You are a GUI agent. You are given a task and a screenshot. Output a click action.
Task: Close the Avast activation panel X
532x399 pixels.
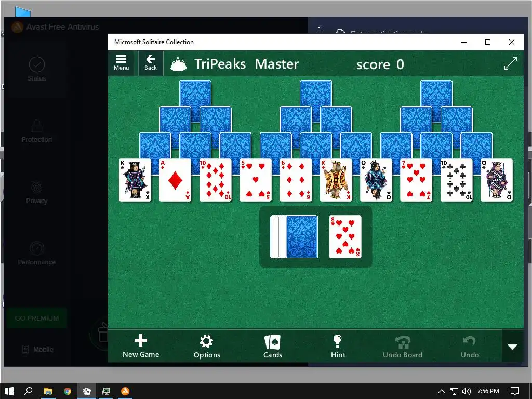point(319,28)
